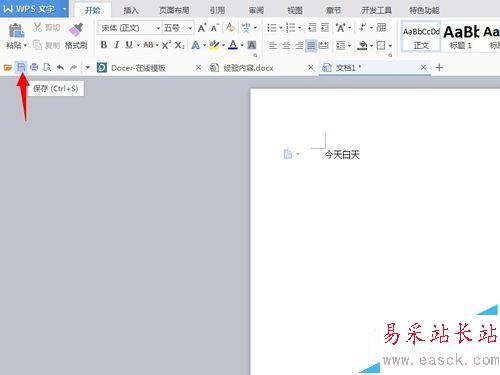Click the clear formatting icon
This screenshot has width=500, height=375.
230,27
